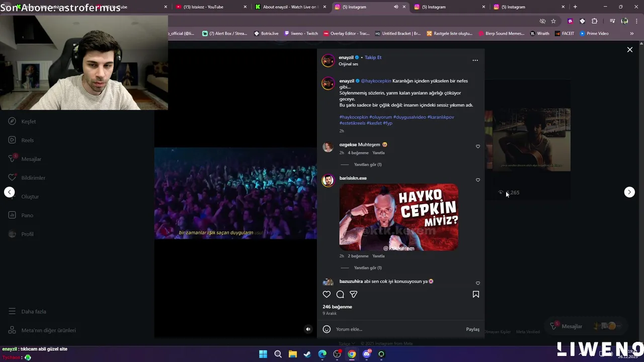The height and width of the screenshot is (362, 644).
Task: Reply to ozgekse's comment with Yanıtla
Action: 378,153
